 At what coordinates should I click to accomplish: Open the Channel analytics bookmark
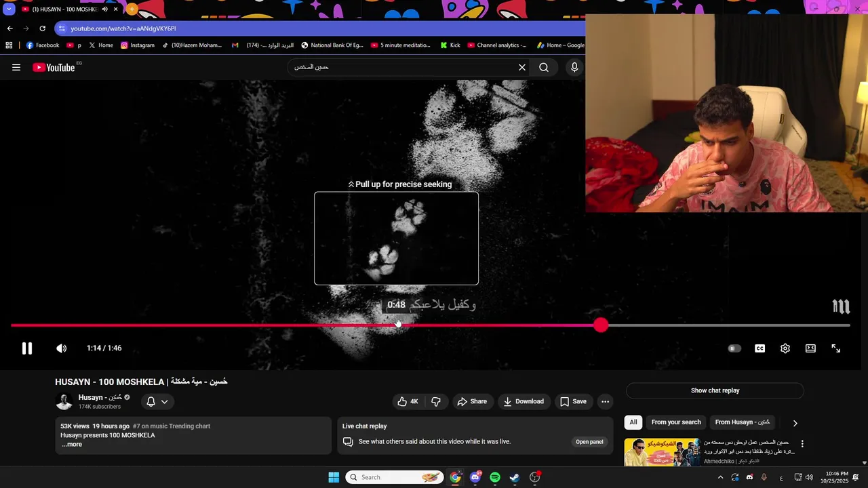click(x=497, y=45)
